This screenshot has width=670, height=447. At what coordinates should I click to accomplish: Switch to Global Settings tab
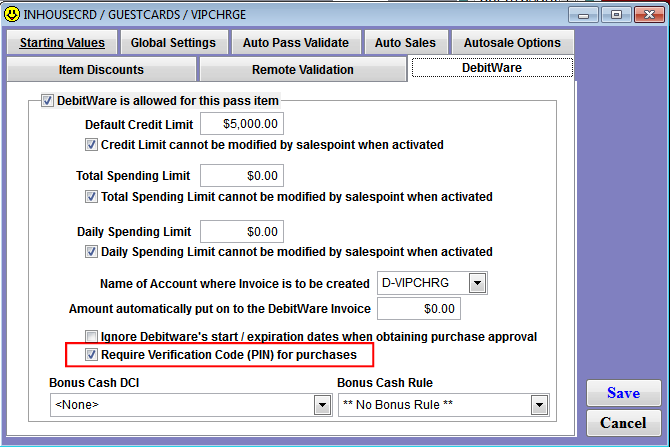point(173,42)
